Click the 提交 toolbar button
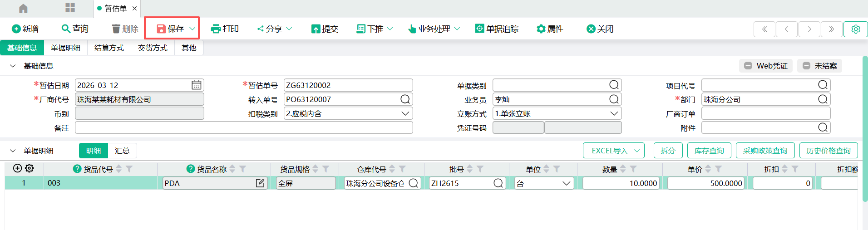This screenshot has width=868, height=230. [325, 29]
